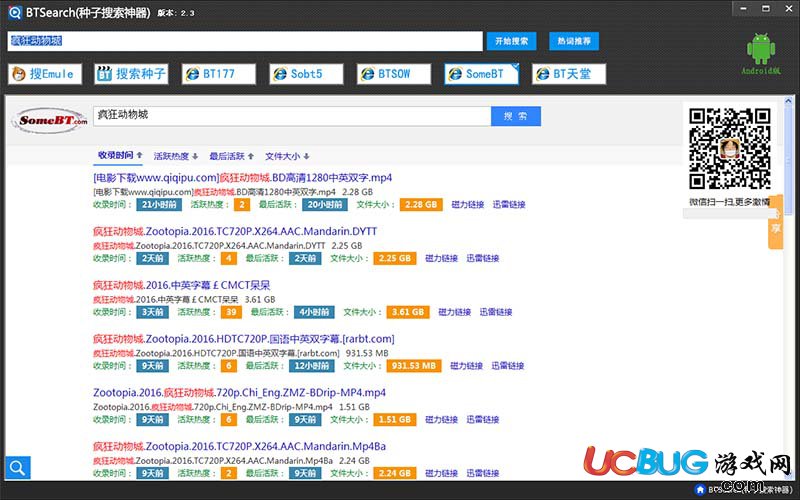Click the 2.28 GB file size badge

[420, 205]
